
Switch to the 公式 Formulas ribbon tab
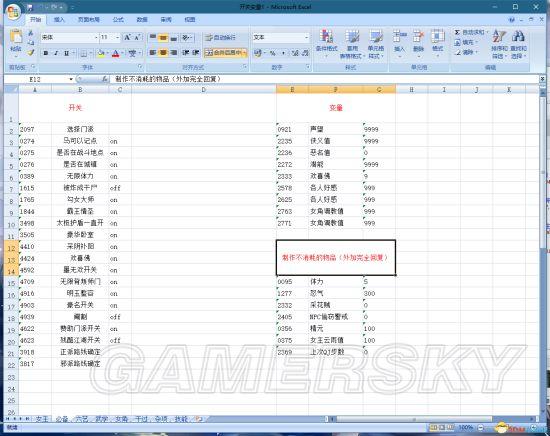pos(118,20)
